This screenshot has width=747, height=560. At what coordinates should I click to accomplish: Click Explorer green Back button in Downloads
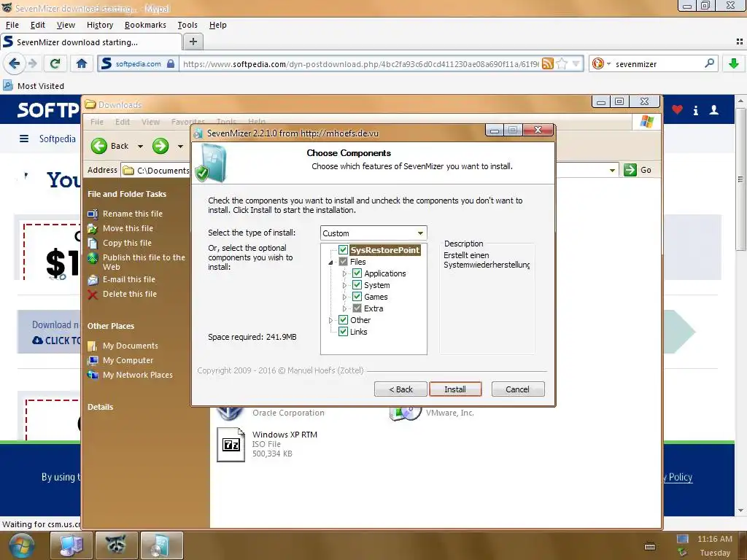[x=109, y=146]
